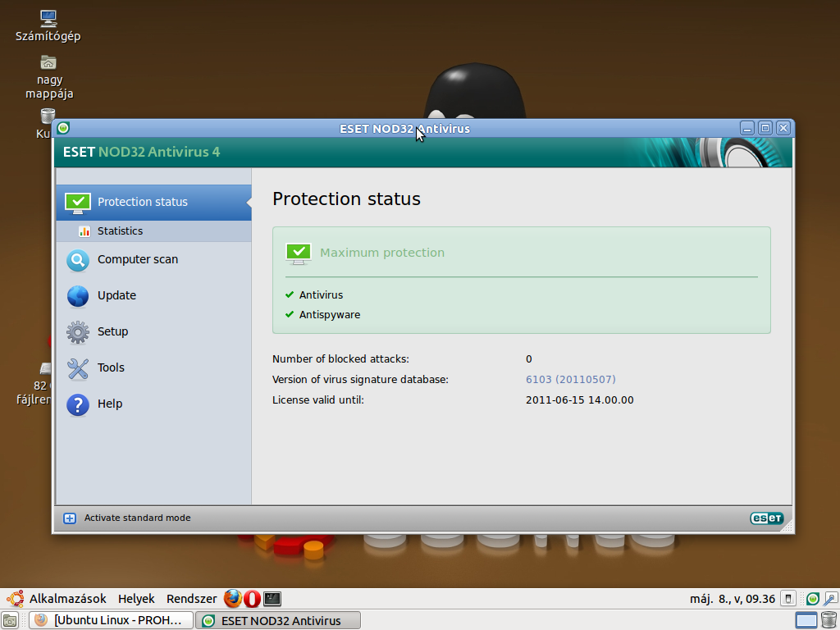
Task: Click the ESET logo in the footer
Action: [767, 518]
